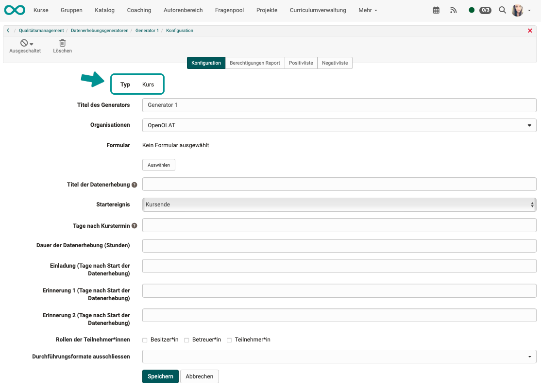541x392 pixels.
Task: Click the OpenOLAT infinity logo
Action: (14, 10)
